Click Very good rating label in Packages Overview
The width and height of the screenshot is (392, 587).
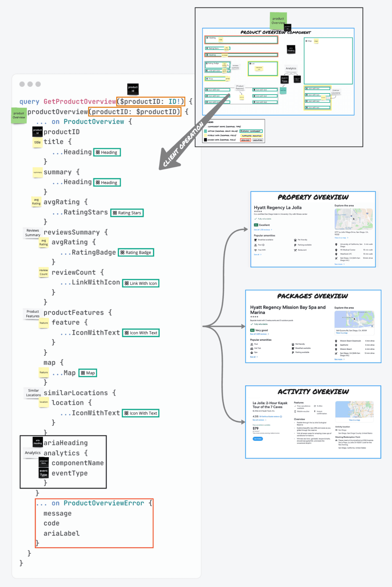click(261, 330)
